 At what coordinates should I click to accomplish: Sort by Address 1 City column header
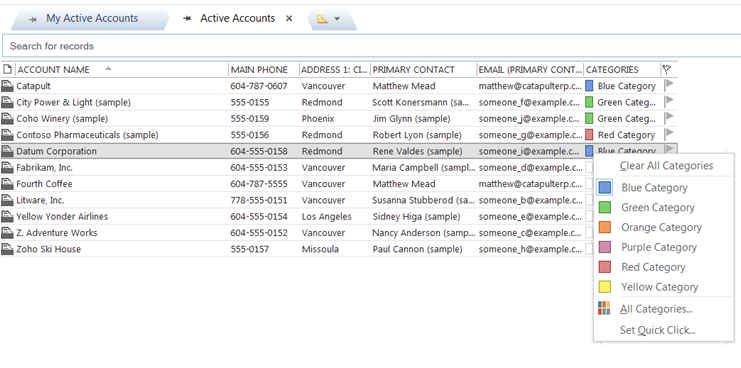click(x=335, y=69)
